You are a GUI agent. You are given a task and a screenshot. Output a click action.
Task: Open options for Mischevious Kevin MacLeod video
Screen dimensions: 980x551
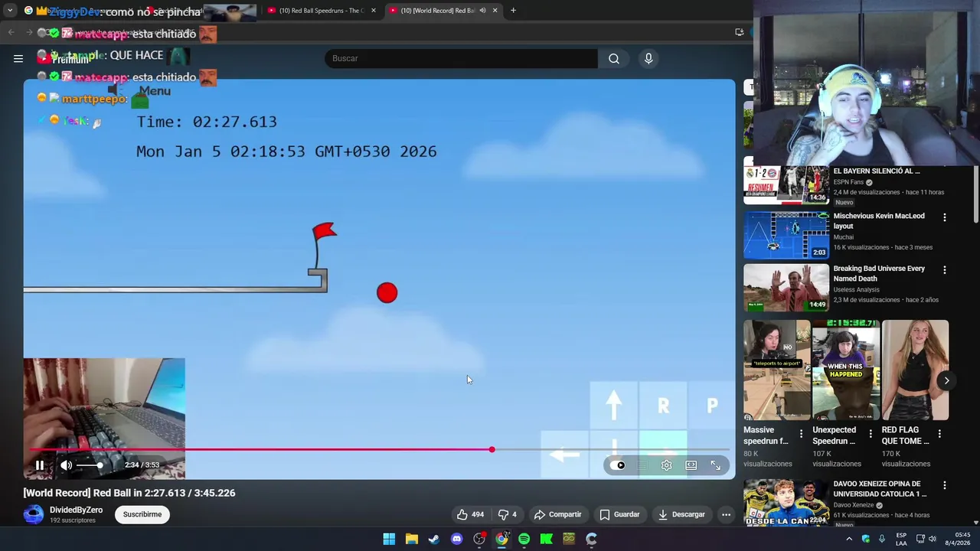tap(944, 217)
